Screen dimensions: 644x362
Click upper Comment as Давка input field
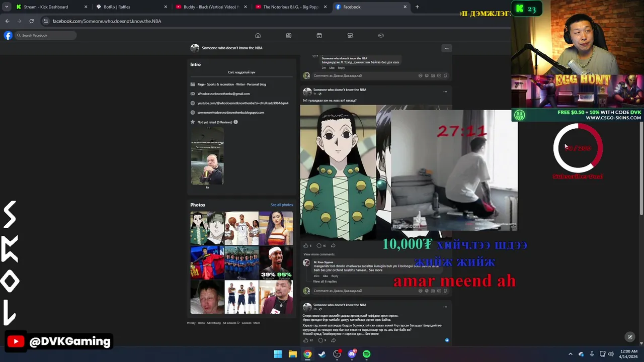[x=380, y=75]
